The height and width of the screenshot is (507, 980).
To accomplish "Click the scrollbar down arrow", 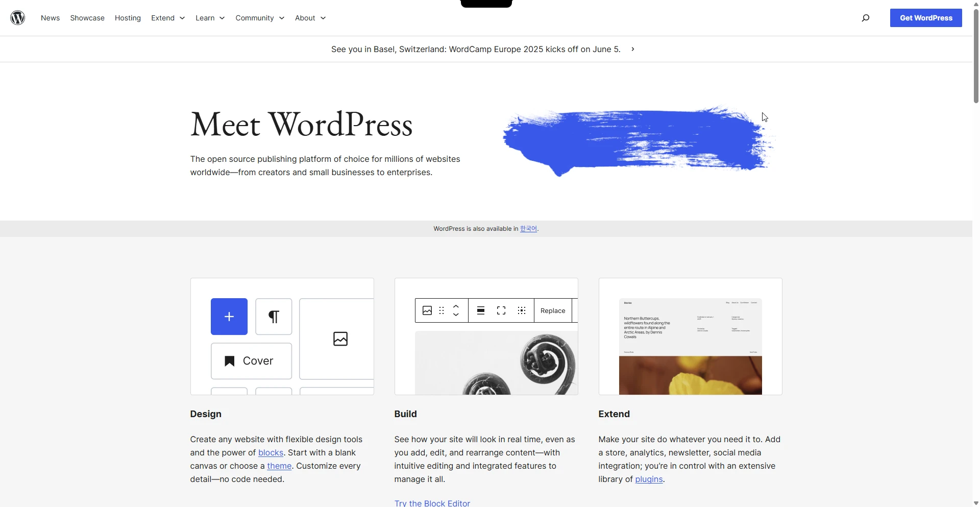I will [x=976, y=503].
